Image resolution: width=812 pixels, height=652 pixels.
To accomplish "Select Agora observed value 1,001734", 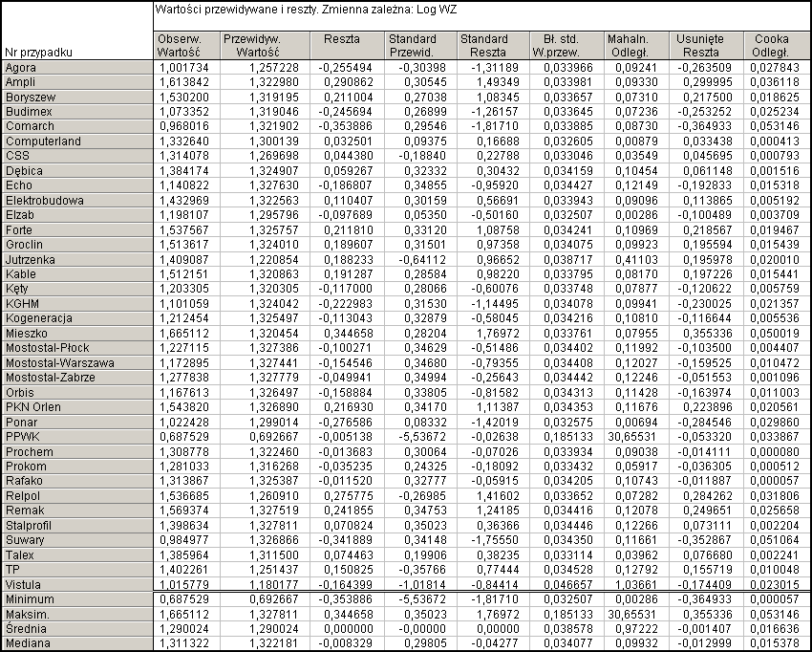I will click(183, 67).
